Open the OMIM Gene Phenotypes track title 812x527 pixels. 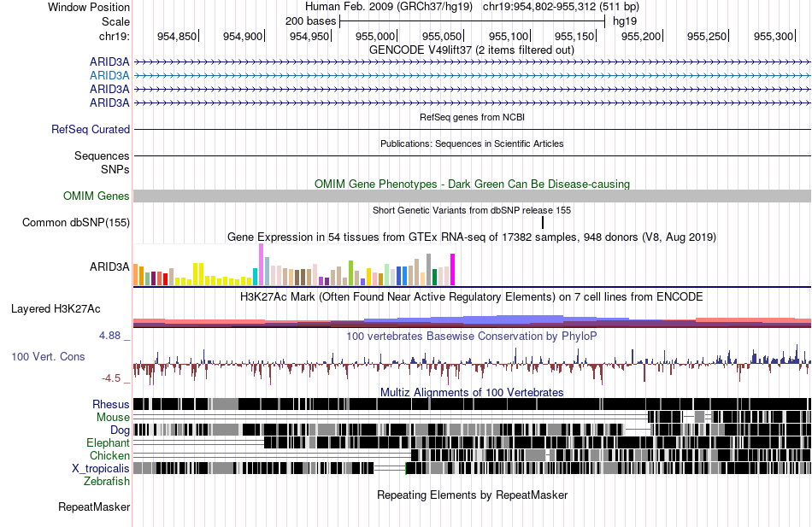click(x=472, y=184)
